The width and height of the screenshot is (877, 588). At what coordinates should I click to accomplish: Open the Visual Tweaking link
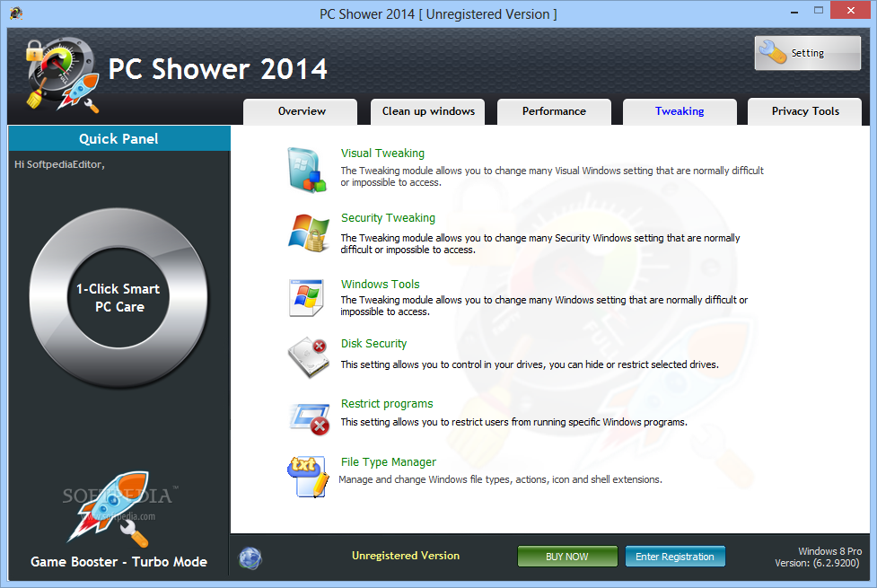382,154
